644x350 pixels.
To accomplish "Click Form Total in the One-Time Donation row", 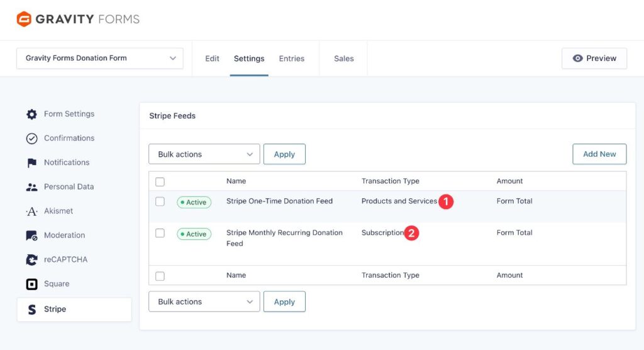I will 514,201.
